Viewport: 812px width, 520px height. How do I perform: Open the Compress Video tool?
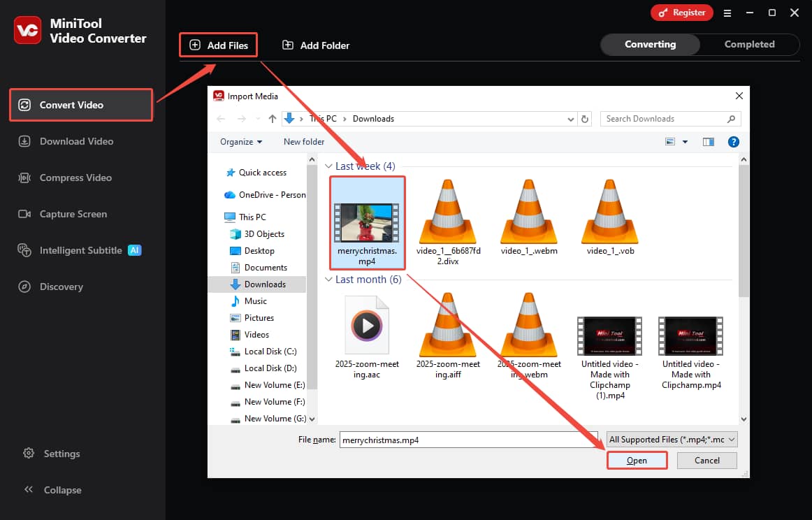pyautogui.click(x=75, y=178)
